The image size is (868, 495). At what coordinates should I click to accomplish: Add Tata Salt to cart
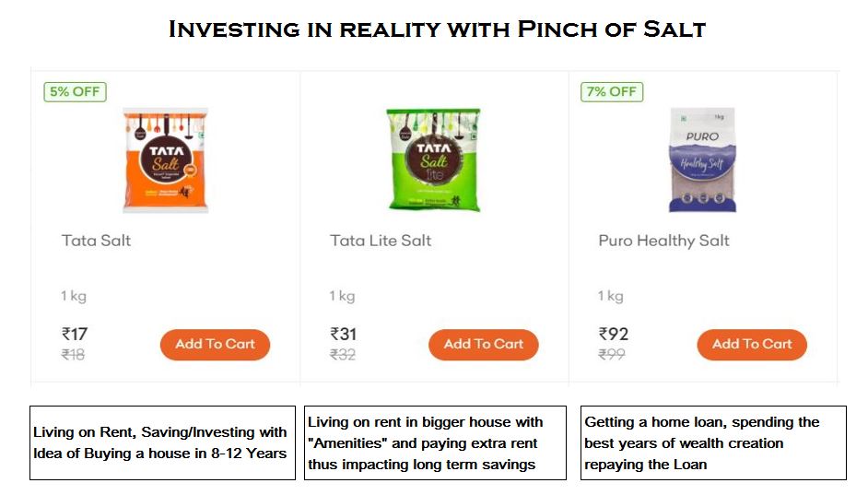pos(215,345)
